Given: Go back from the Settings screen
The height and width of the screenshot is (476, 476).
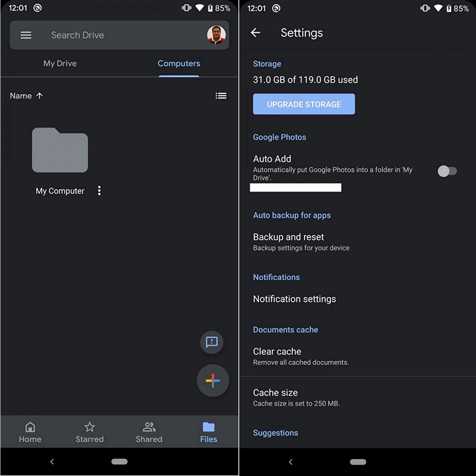Looking at the screenshot, I should tap(256, 33).
